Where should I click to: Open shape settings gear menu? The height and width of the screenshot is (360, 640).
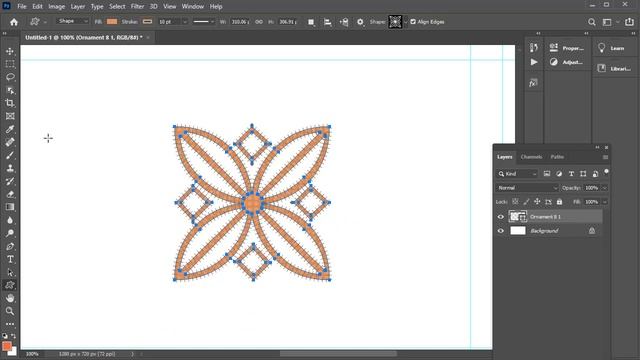[x=360, y=22]
